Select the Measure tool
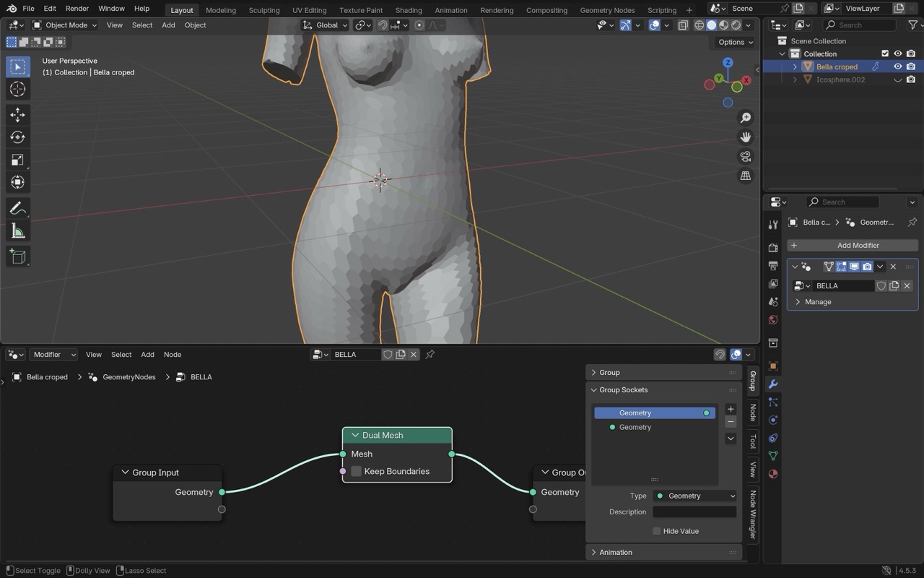Screen dimensions: 924x578 [x=18, y=231]
